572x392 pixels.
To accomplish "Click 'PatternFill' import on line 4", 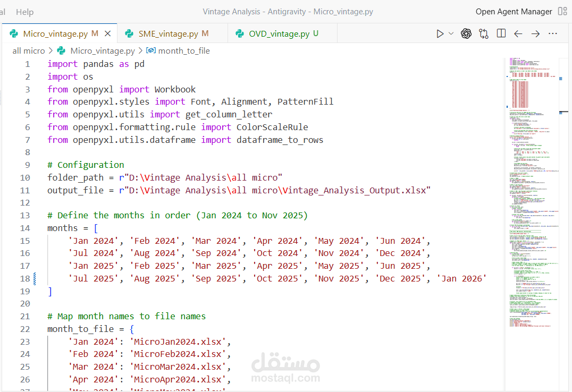I will [305, 102].
